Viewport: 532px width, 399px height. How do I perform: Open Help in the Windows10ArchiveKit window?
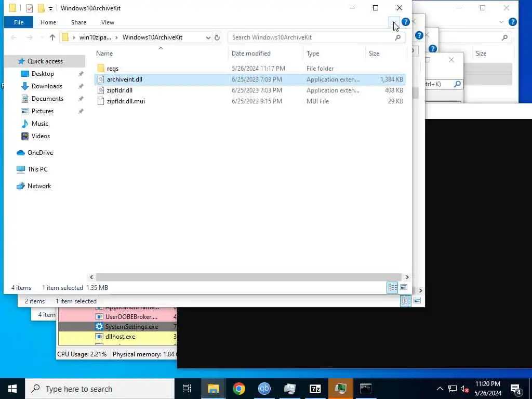coord(405,22)
